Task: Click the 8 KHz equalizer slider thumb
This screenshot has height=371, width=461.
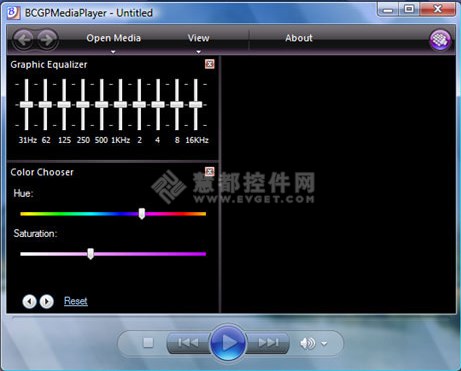Action: tap(177, 105)
